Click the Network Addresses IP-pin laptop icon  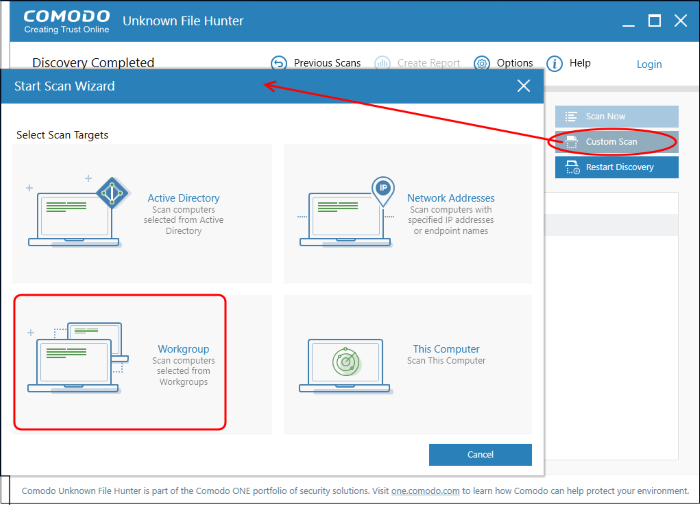(x=347, y=211)
